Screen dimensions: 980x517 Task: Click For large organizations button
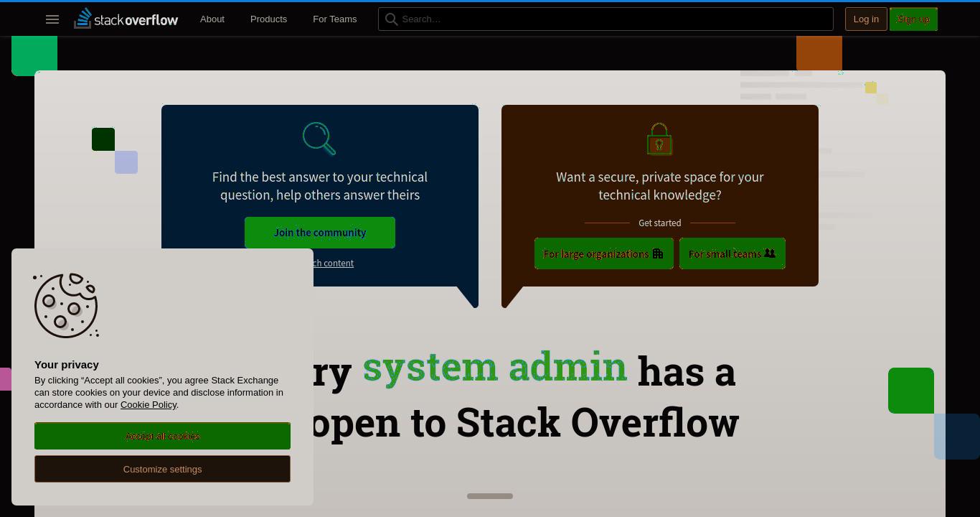(x=604, y=253)
